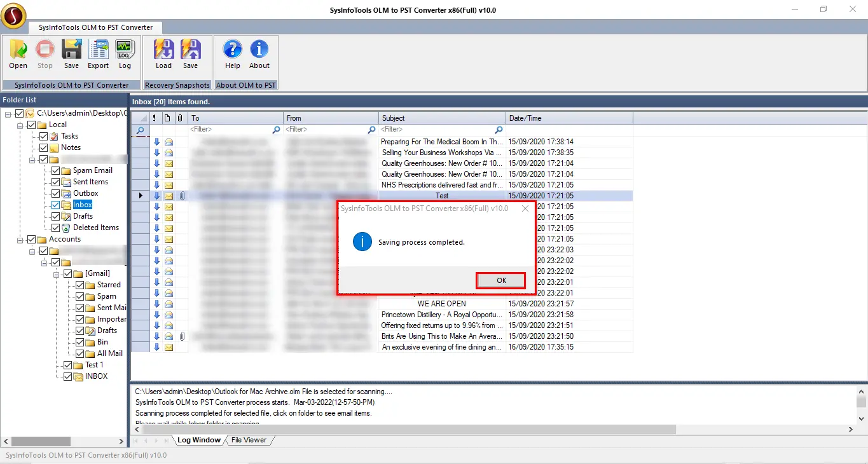Click the log panel vertical scrollbar
868x464 pixels.
(x=862, y=406)
